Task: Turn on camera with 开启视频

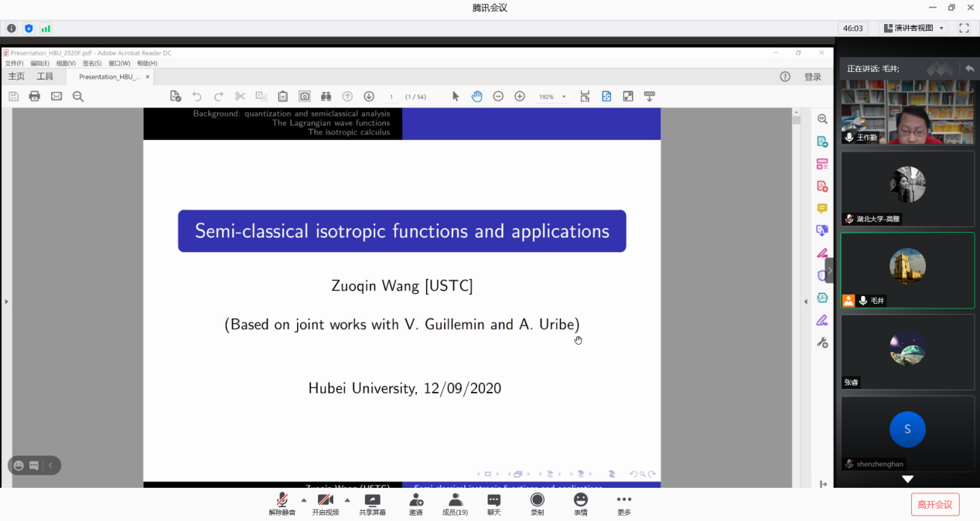Action: (x=326, y=505)
